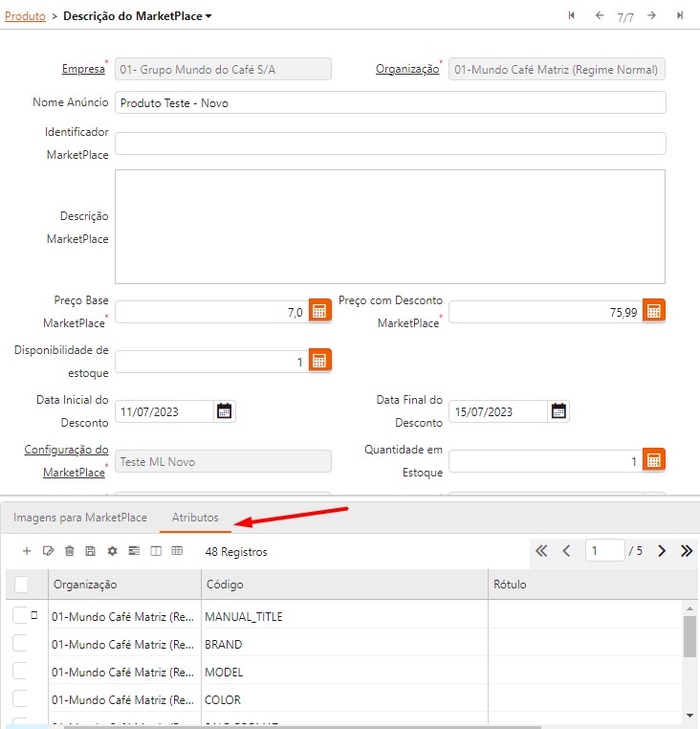Go to the last record in header navigation
The image size is (700, 729).
680,15
